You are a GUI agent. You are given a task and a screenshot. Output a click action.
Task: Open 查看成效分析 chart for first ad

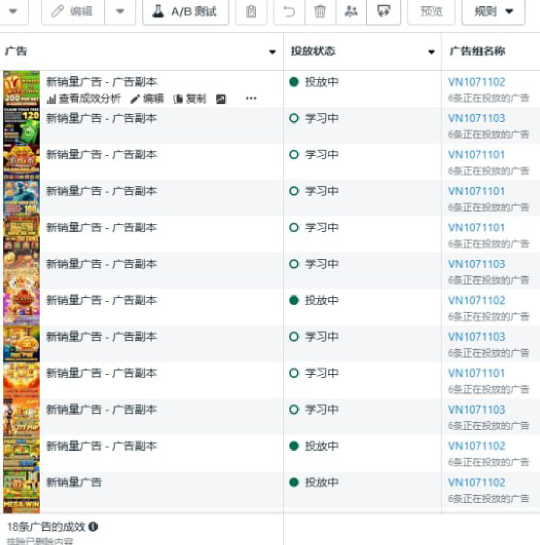click(84, 99)
